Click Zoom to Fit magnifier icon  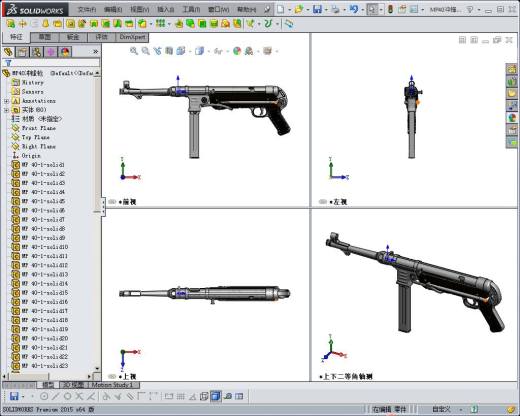coord(134,51)
